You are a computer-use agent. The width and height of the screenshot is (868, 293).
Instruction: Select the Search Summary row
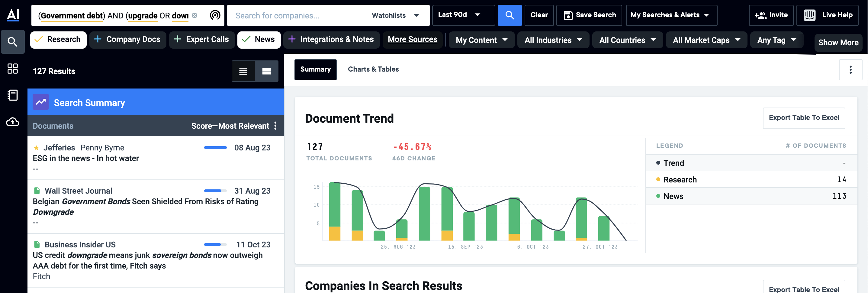click(x=156, y=102)
